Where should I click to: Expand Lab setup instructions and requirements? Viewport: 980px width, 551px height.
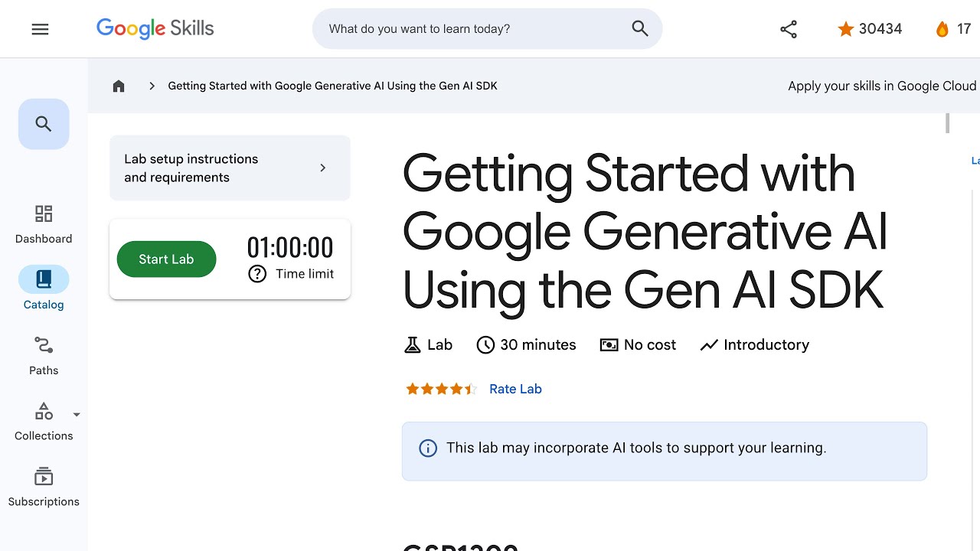[230, 168]
